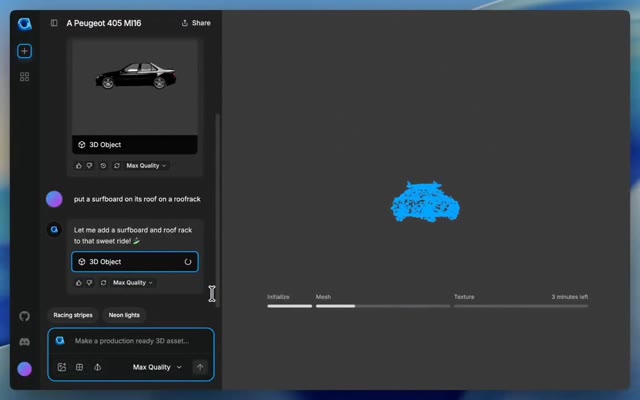640x400 pixels.
Task: Select the Racing stripes suggestion chip
Action: (x=73, y=315)
